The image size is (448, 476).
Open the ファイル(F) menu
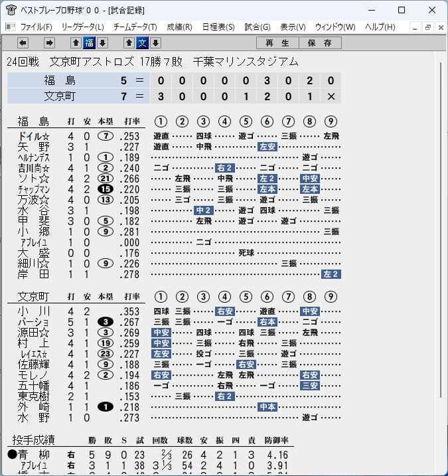point(36,27)
